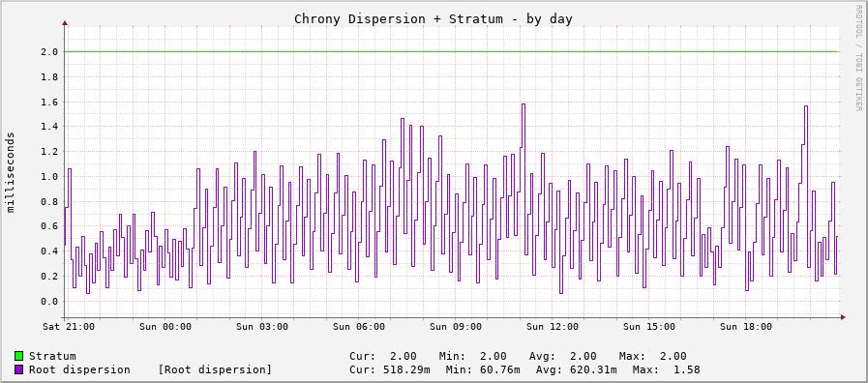This screenshot has height=383, width=868.
Task: Click the 0.6 y-axis tick label
Action: [x=50, y=226]
